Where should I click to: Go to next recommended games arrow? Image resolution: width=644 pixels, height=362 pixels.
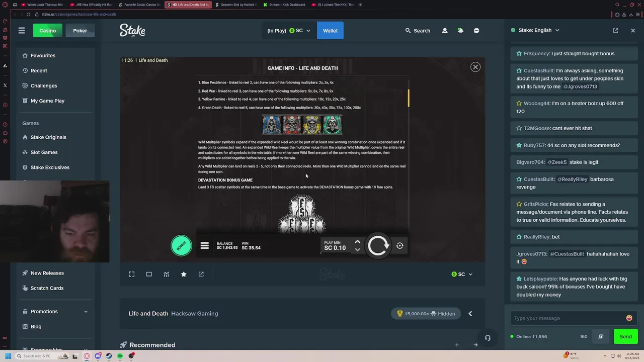pyautogui.click(x=475, y=345)
